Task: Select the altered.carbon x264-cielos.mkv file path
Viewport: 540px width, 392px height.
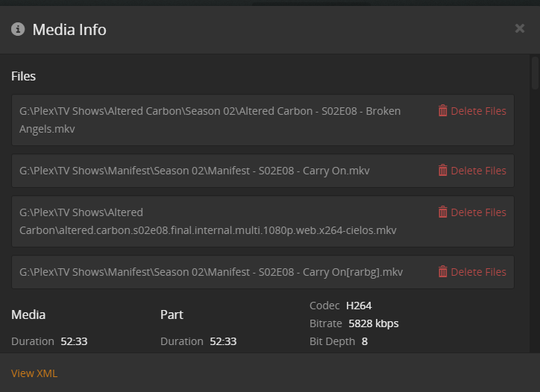Action: 207,221
